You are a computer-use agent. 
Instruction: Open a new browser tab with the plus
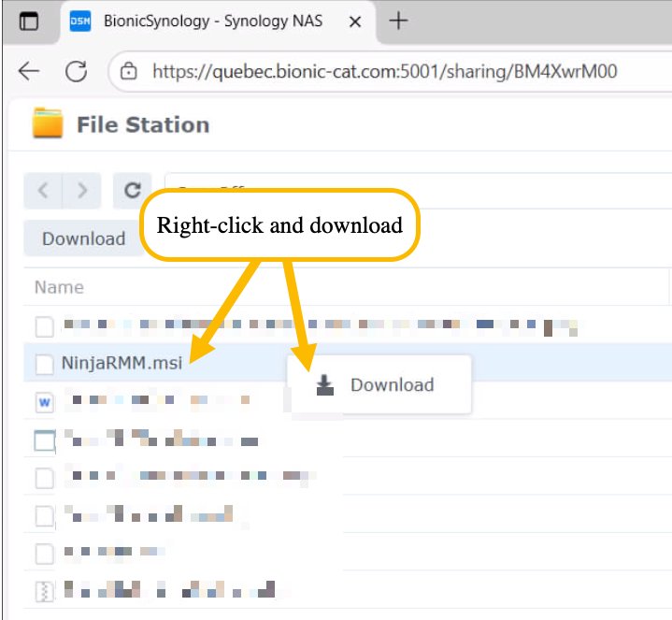[398, 21]
